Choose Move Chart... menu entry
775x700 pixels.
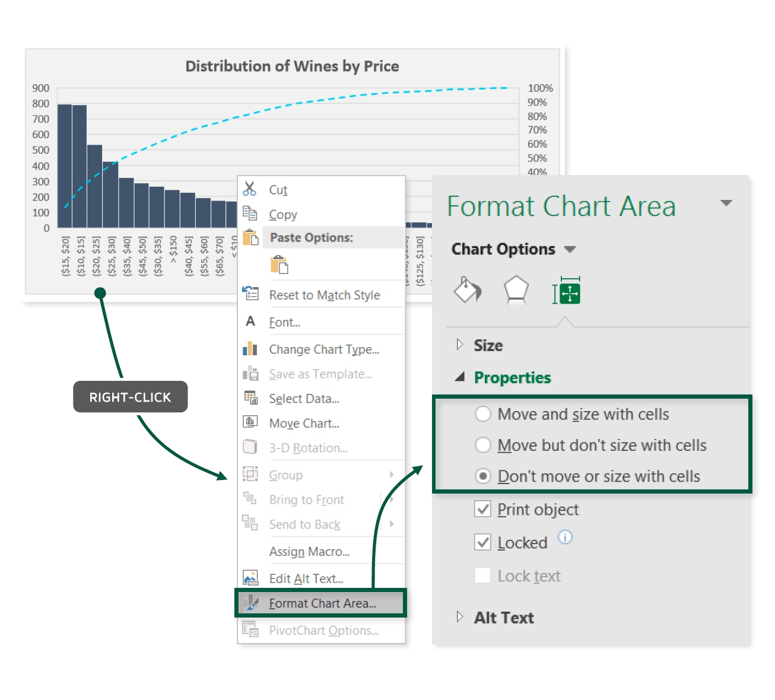[321, 424]
